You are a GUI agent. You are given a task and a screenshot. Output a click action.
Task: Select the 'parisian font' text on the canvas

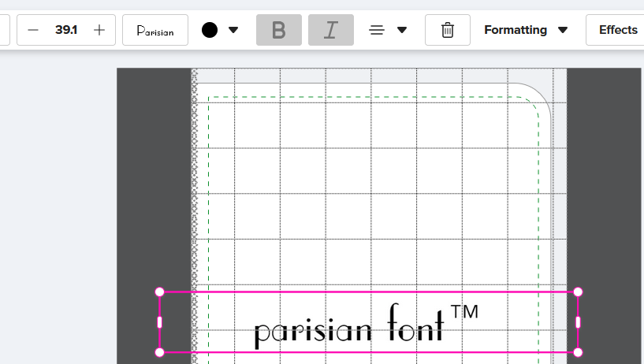coord(367,326)
